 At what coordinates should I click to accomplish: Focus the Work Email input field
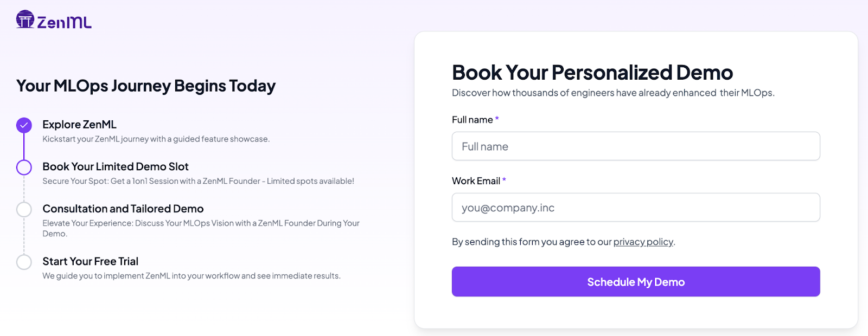(635, 208)
